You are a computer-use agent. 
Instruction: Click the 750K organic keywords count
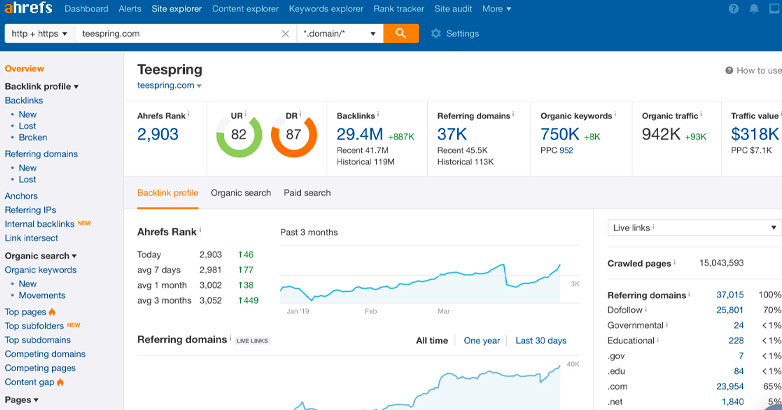560,134
